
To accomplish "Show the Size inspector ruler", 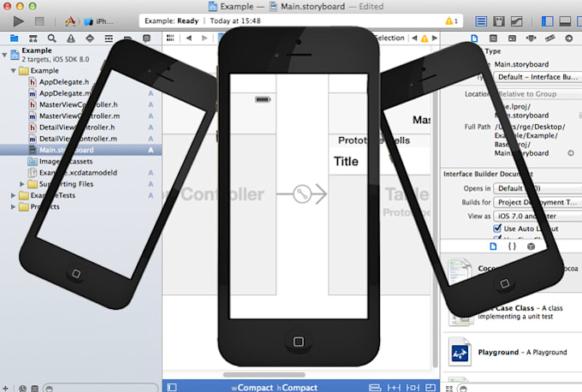I will coord(550,39).
